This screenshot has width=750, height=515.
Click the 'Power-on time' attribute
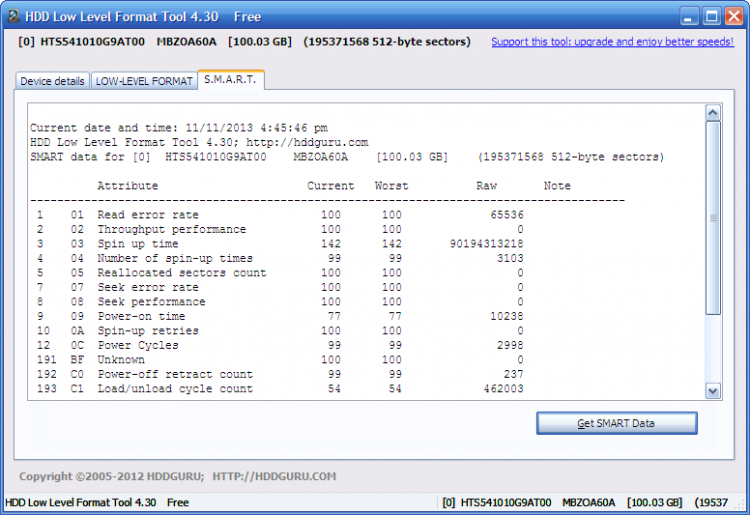coord(141,316)
